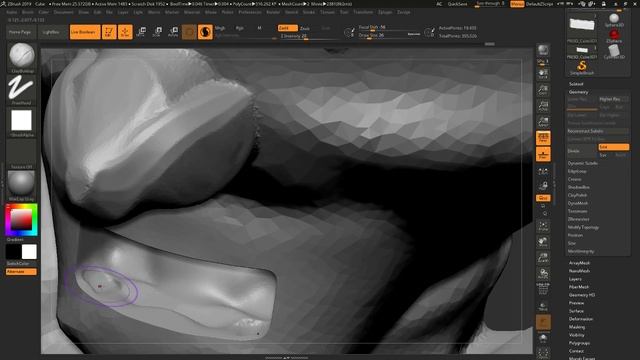Open the ClayBuildup brush thumbnail
640x360 pixels.
click(22, 55)
